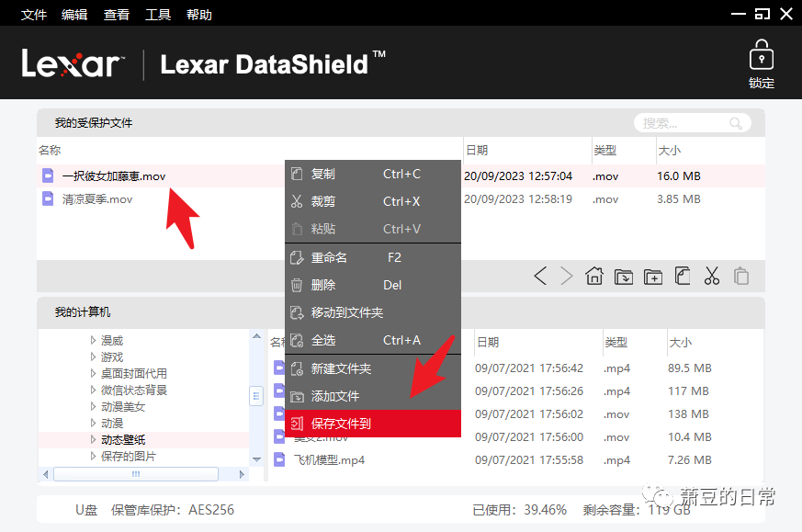Expand the 微信状态背景 folder
This screenshot has height=532, width=802.
click(93, 390)
